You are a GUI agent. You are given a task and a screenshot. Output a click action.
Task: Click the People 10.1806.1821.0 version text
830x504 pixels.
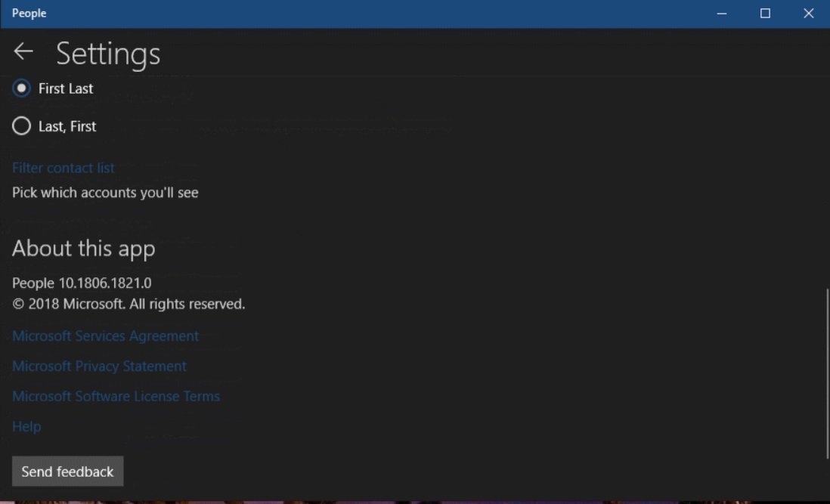click(82, 283)
